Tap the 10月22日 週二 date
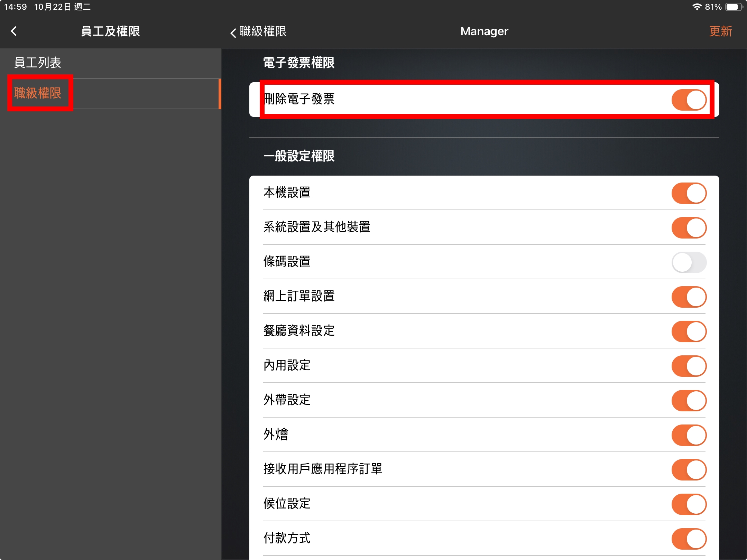Image resolution: width=747 pixels, height=560 pixels. pos(63,7)
